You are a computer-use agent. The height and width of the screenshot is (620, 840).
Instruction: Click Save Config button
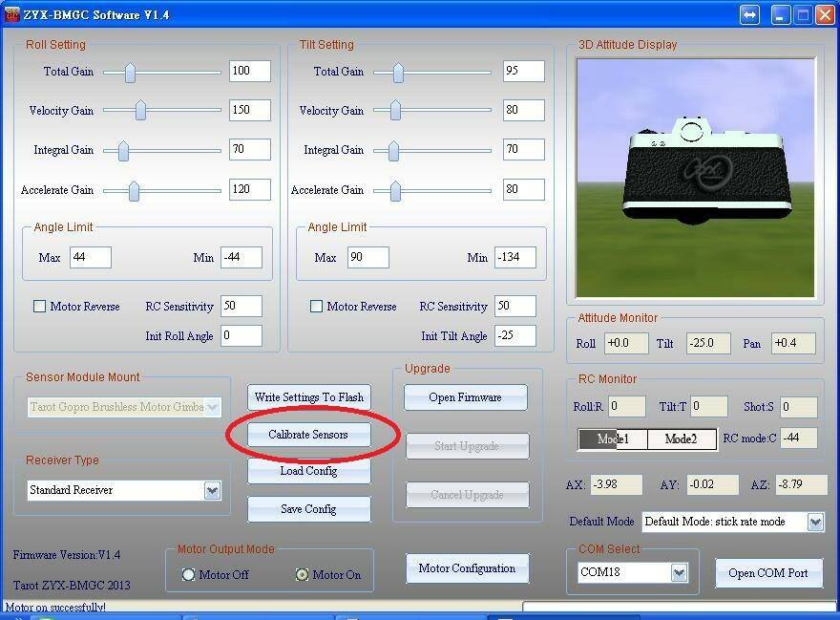(x=308, y=509)
